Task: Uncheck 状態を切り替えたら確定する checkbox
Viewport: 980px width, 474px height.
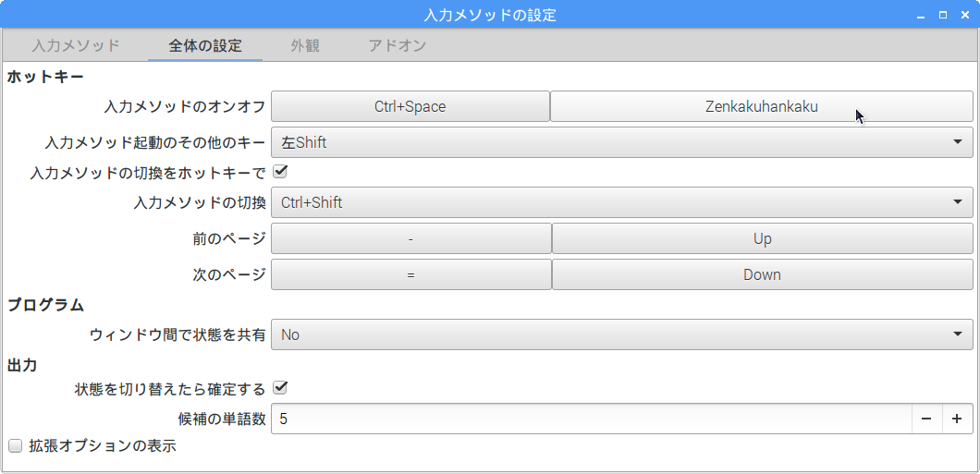Action: pos(280,388)
